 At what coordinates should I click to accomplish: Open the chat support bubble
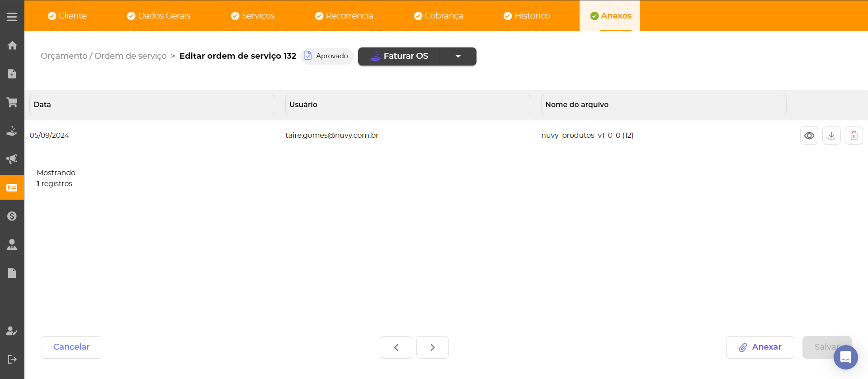(x=845, y=357)
